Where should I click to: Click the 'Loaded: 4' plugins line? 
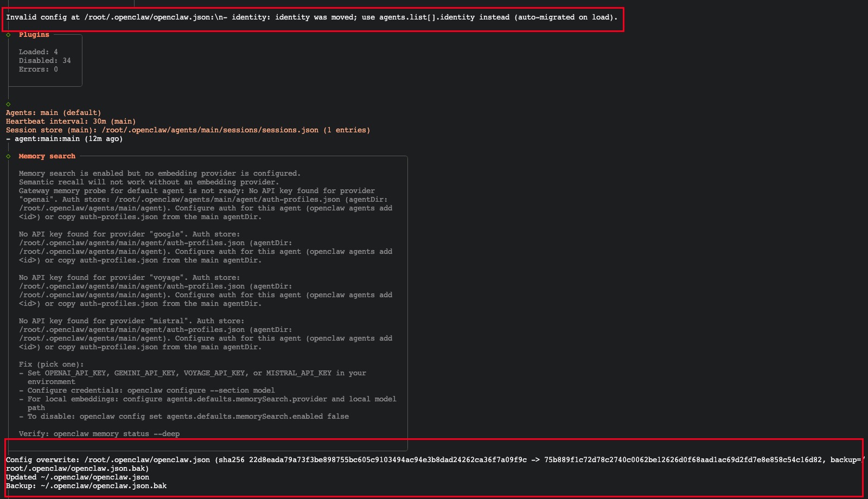(38, 52)
